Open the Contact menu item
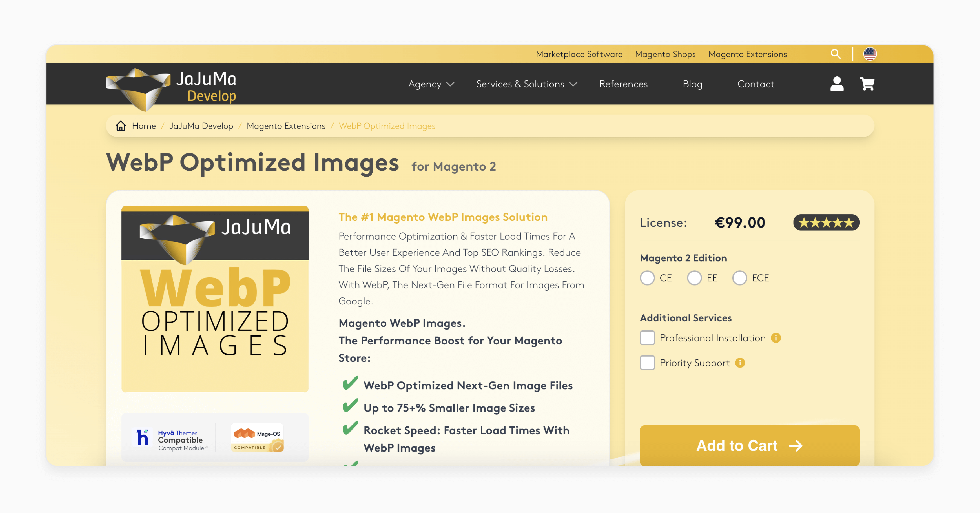This screenshot has height=513, width=980. point(756,84)
